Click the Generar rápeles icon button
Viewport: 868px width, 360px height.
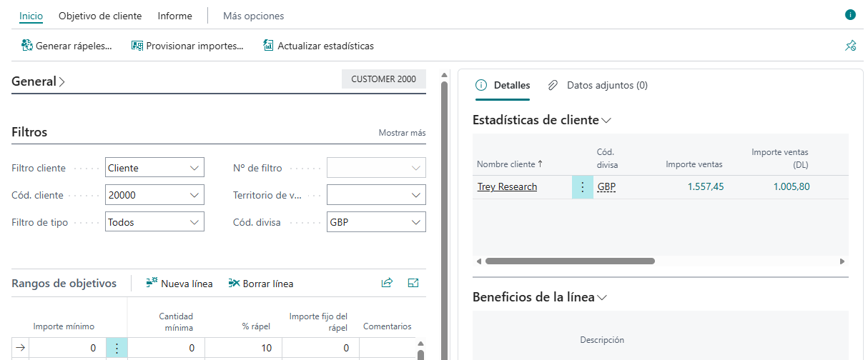pyautogui.click(x=28, y=46)
